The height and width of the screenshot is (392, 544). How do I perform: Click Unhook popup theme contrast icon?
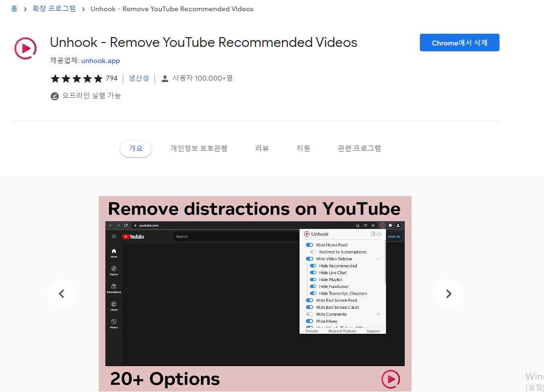[x=372, y=234]
